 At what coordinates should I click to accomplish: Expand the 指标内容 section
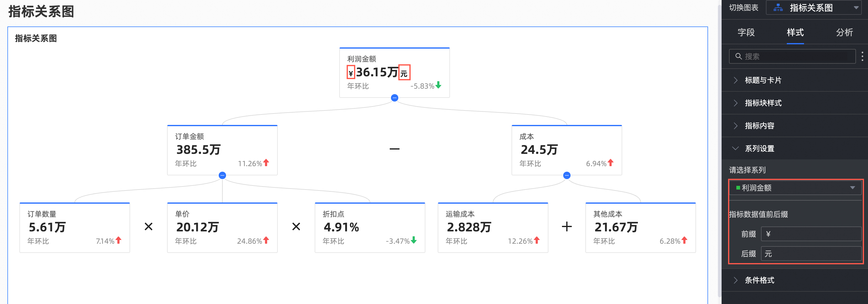(x=794, y=126)
